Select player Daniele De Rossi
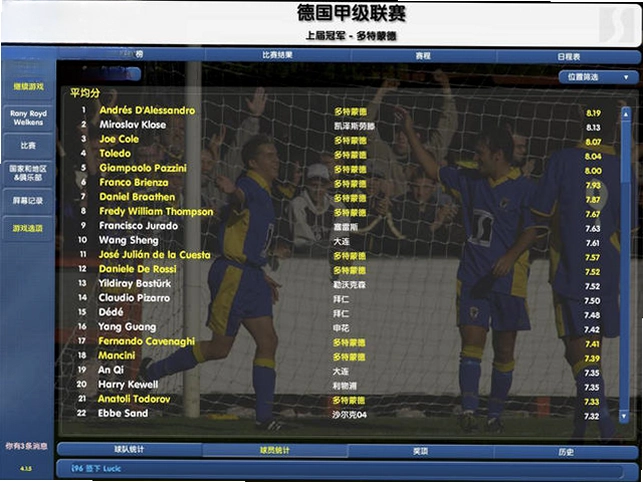643x482 pixels. click(137, 269)
